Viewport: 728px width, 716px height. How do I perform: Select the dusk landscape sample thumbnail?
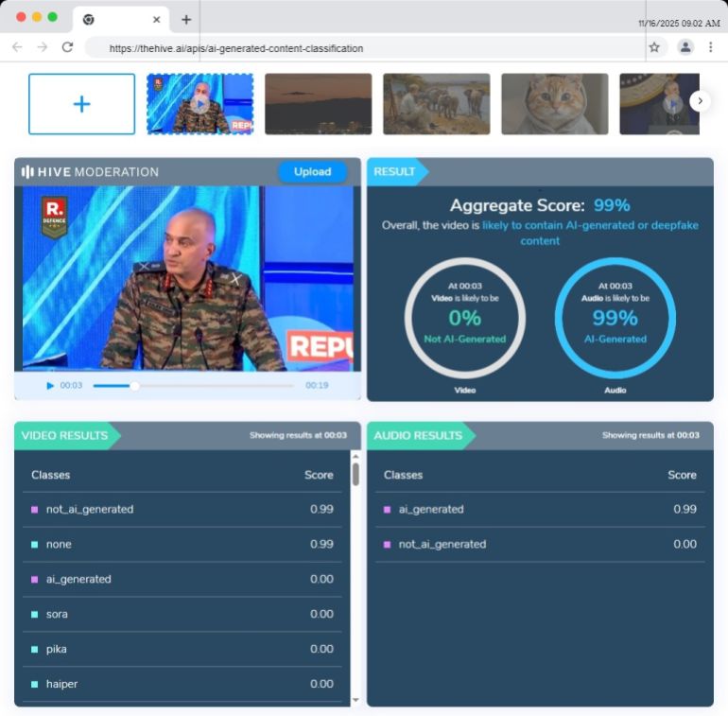click(318, 104)
